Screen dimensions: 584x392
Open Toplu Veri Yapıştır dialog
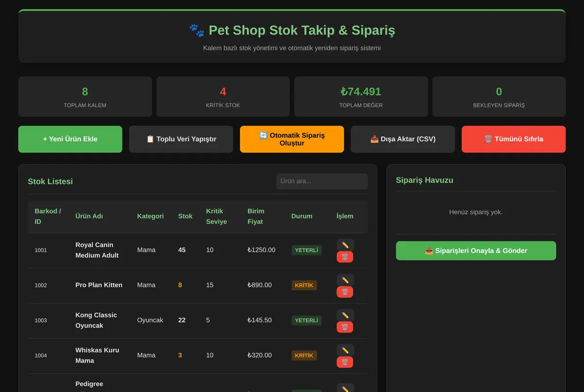tap(181, 139)
